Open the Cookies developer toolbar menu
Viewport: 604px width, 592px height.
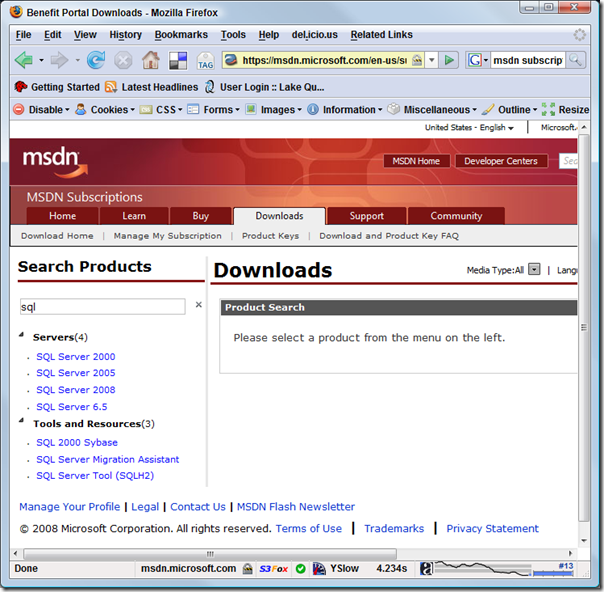point(105,110)
